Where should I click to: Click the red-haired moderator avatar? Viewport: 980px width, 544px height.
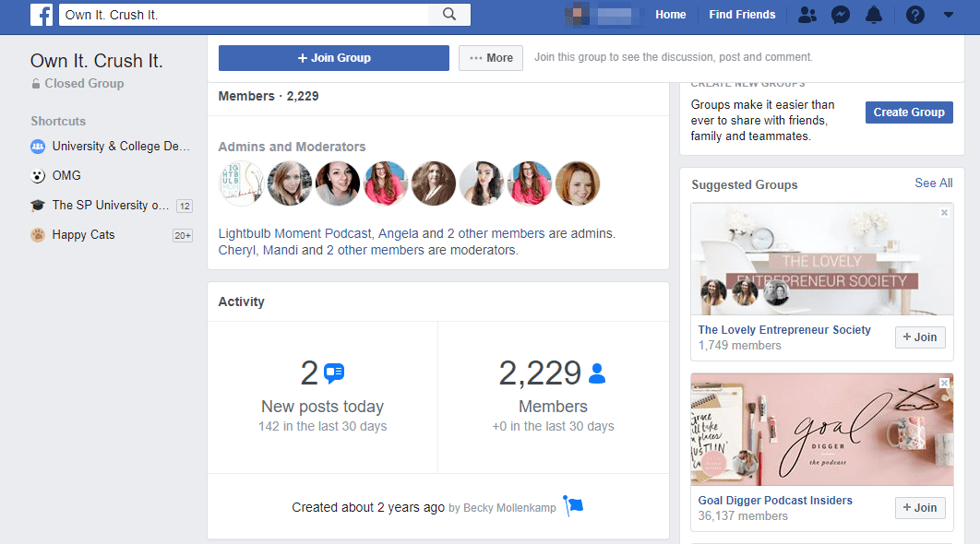[x=578, y=183]
